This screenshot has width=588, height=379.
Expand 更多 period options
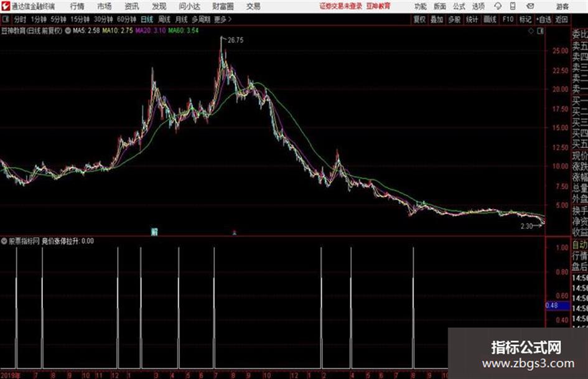223,19
